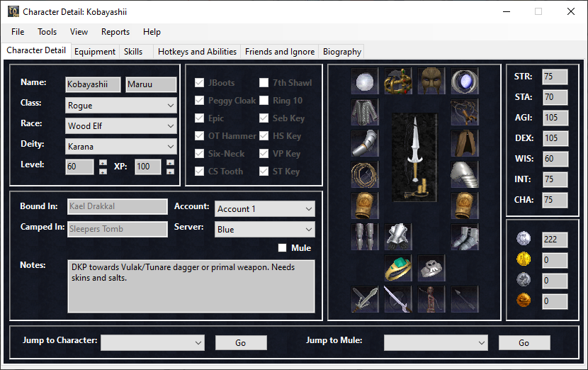Select the emerald ring equipment slot
This screenshot has height=370, width=588.
click(398, 268)
